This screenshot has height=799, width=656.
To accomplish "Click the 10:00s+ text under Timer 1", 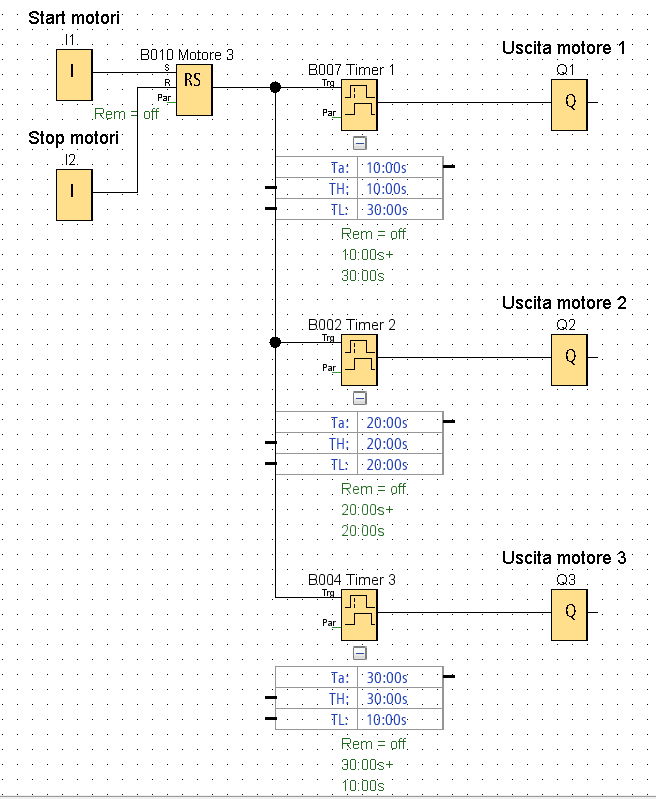I will click(x=368, y=254).
